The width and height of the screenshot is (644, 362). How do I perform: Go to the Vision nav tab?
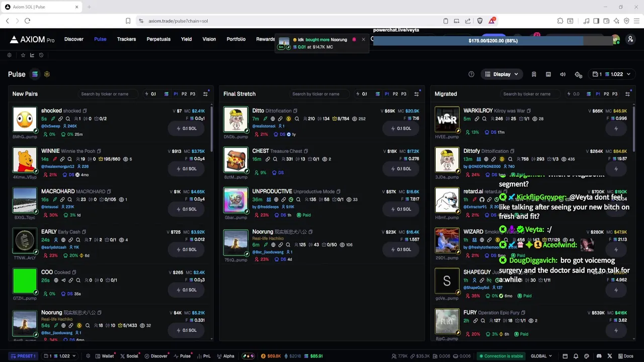coord(209,39)
